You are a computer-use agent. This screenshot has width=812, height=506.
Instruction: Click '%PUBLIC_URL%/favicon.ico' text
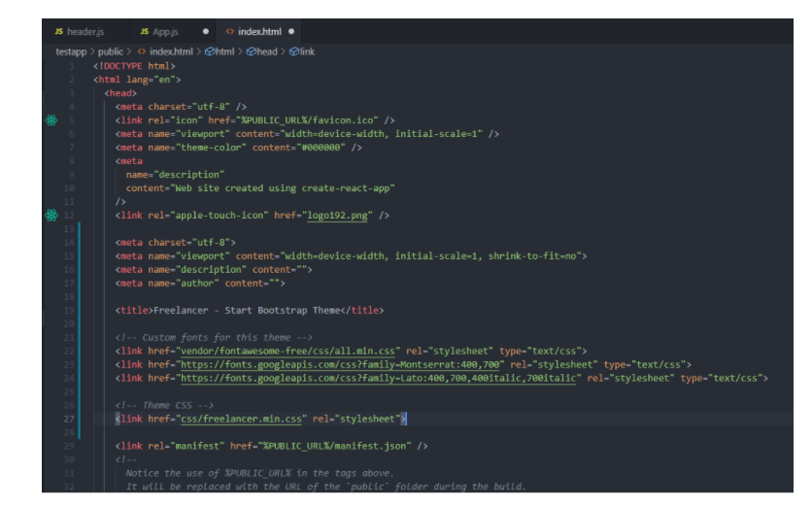click(307, 120)
